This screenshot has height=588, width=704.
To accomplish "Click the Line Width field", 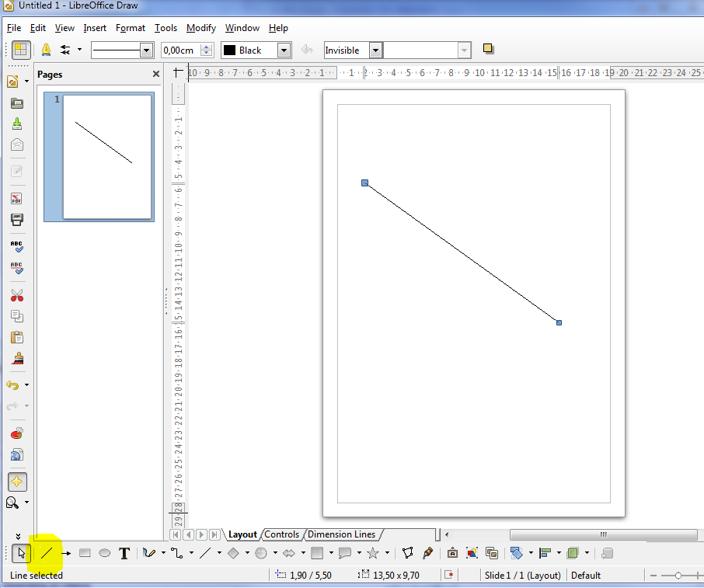I will (x=181, y=50).
